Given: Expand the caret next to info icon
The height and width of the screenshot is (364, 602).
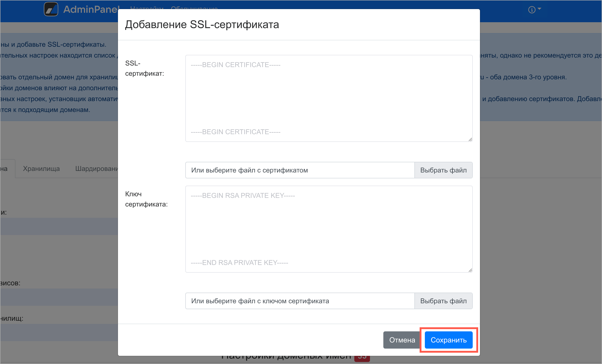Looking at the screenshot, I should coord(539,9).
